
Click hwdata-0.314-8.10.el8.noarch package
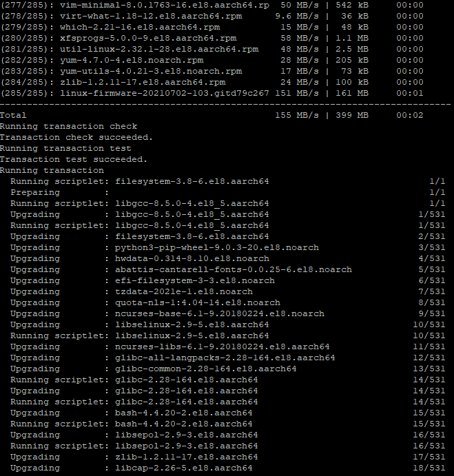click(192, 258)
